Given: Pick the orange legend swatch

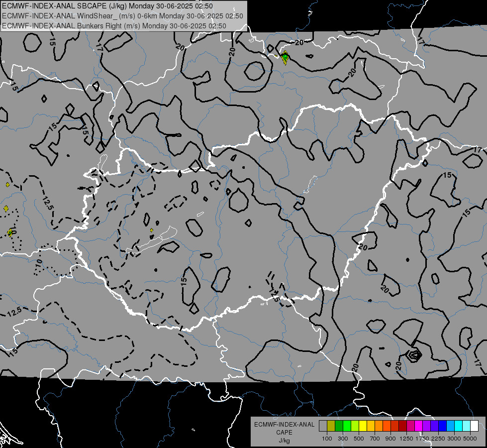Looking at the screenshot, I should coord(379,426).
